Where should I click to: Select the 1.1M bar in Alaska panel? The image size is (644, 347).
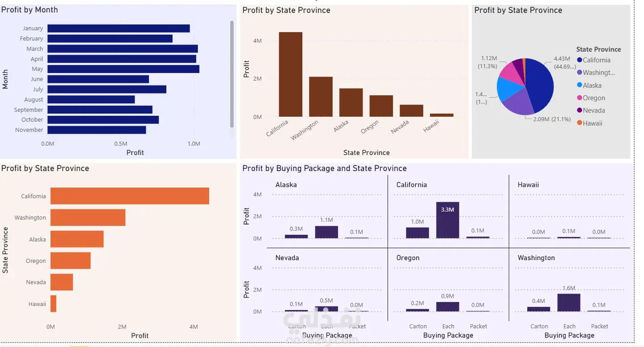click(x=326, y=232)
